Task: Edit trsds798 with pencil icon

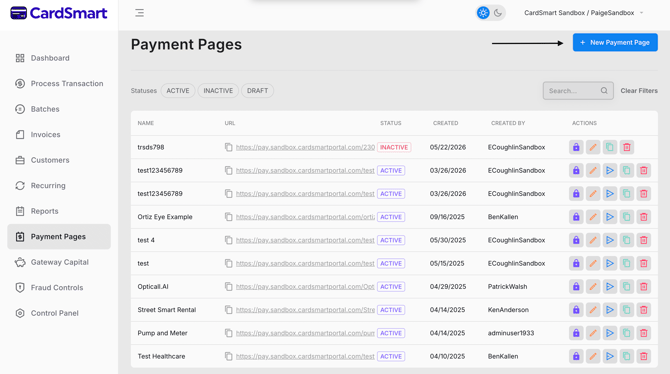Action: [593, 147]
